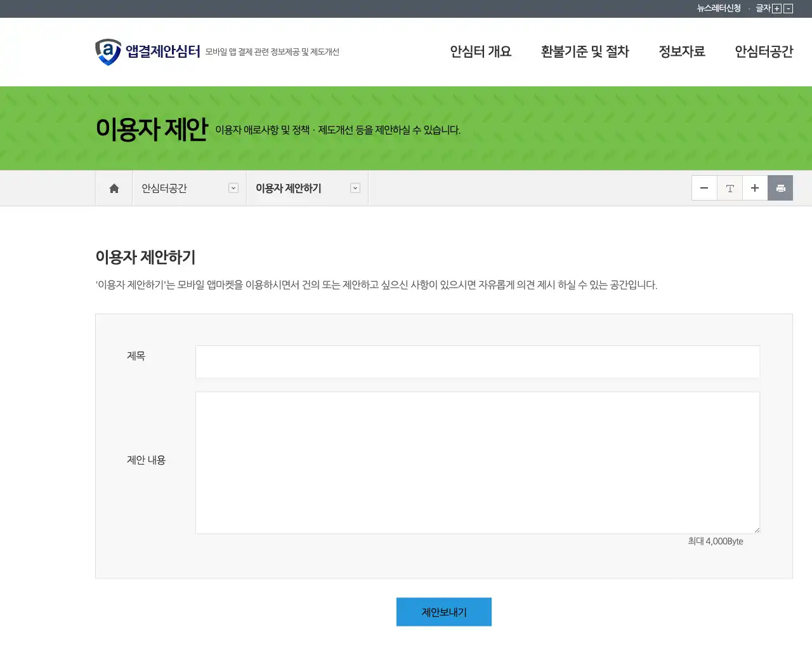The image size is (812, 650).
Task: Go to the home icon in breadcrumb
Action: coord(114,189)
